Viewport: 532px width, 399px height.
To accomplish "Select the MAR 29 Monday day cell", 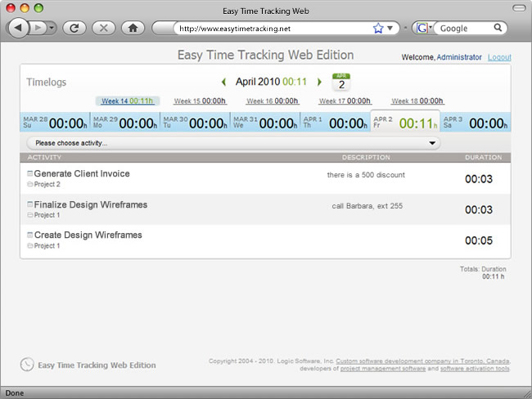I will point(125,123).
